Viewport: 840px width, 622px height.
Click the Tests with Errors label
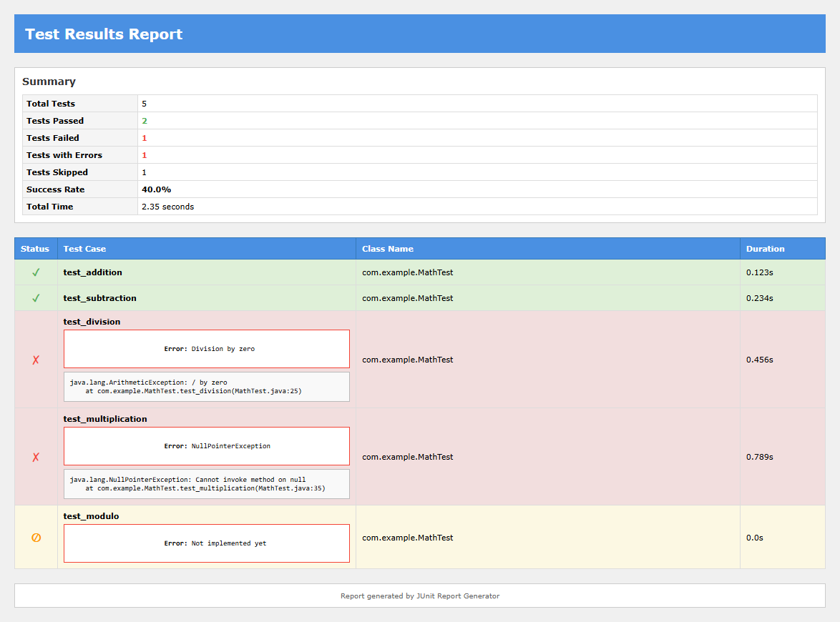click(x=64, y=155)
